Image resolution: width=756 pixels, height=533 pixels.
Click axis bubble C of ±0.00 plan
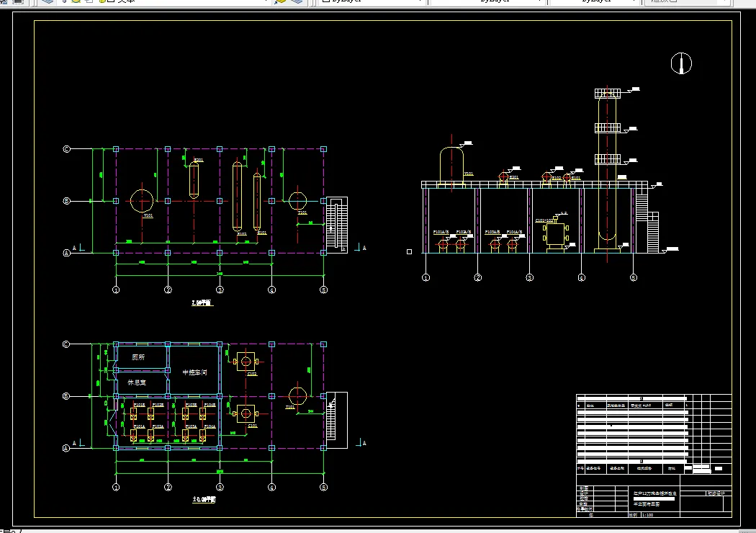tap(66, 344)
